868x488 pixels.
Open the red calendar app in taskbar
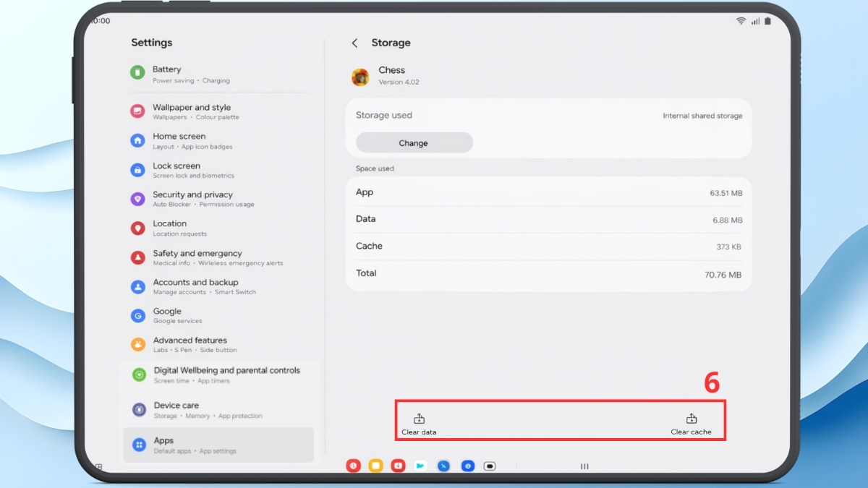398,466
